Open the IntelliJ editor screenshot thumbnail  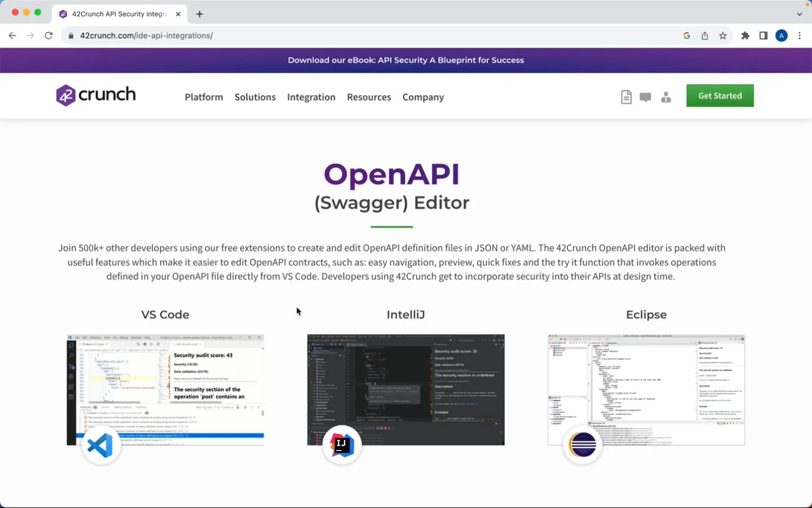pyautogui.click(x=406, y=390)
